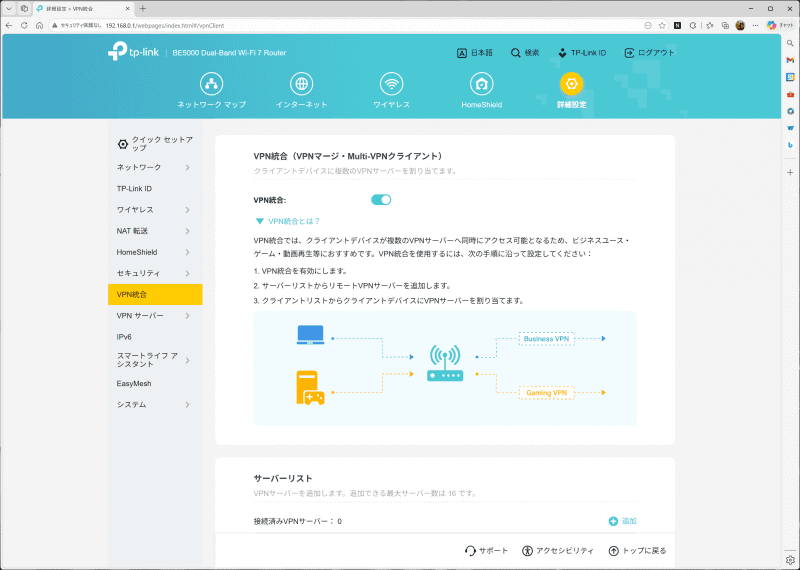Open the browser extensions puzzle icon
800x570 pixels.
[x=693, y=26]
